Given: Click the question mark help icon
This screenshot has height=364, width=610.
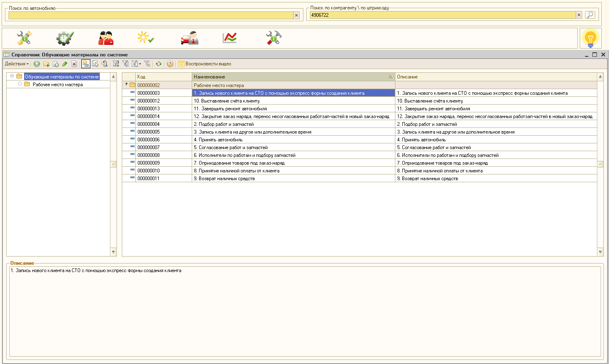Looking at the screenshot, I should click(170, 64).
